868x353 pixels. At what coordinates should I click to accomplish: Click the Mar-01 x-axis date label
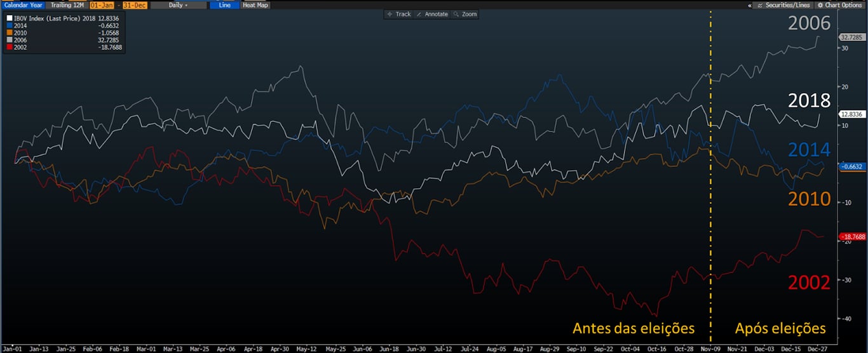[147, 349]
